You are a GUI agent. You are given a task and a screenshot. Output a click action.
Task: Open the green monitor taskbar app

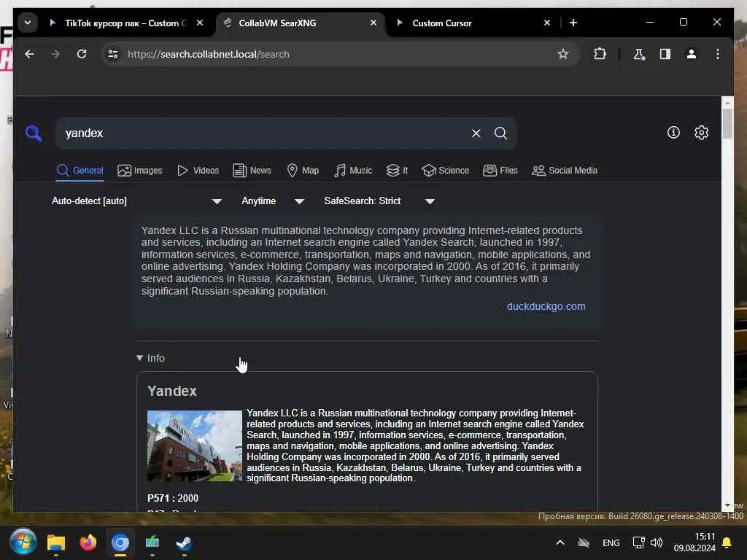152,542
